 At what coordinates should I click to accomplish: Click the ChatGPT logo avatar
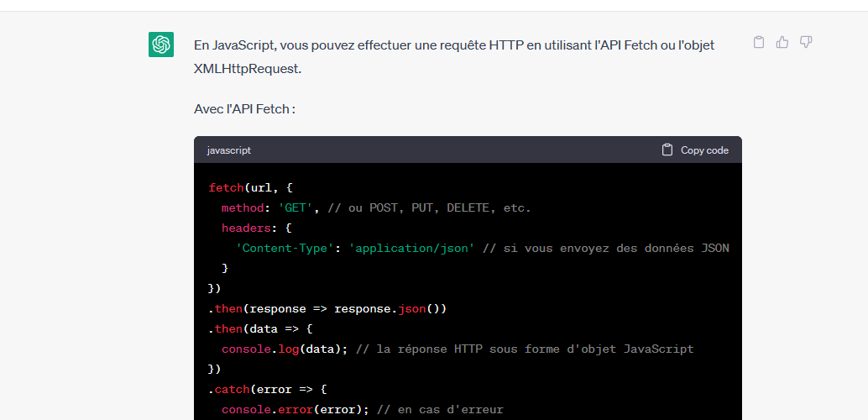[x=161, y=45]
